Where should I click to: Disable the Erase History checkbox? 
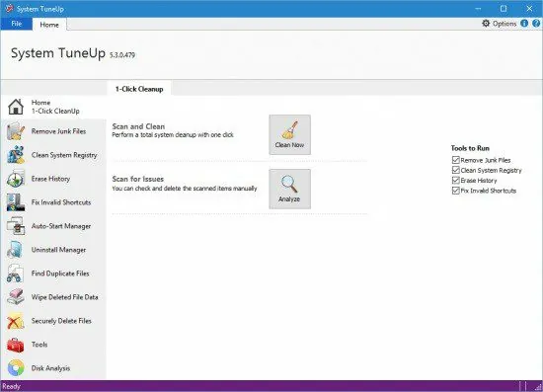tap(456, 181)
